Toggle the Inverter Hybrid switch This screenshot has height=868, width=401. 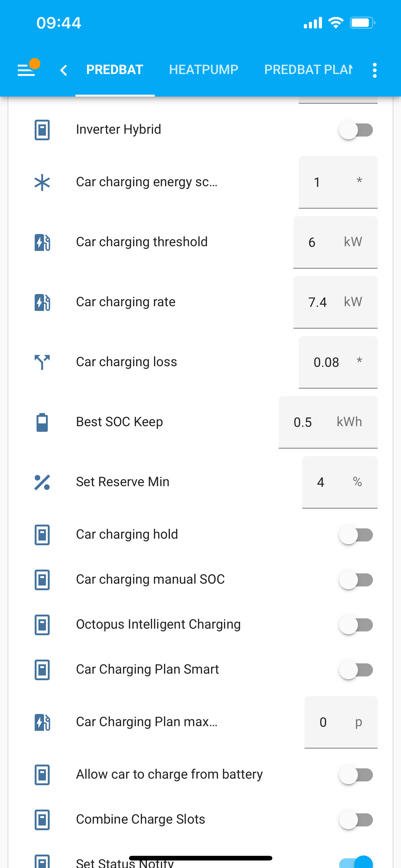point(356,130)
